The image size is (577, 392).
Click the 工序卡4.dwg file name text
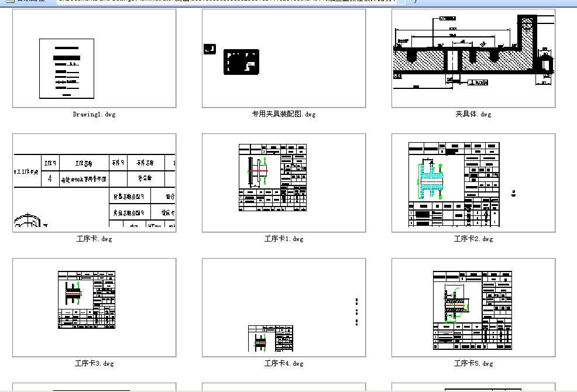[x=284, y=363]
